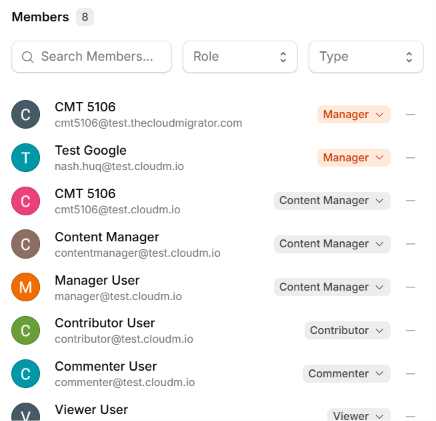The image size is (436, 421).
Task: Click the gray avatar for cmt5106@test.thecloudmigrator.com
Action: pyautogui.click(x=26, y=114)
